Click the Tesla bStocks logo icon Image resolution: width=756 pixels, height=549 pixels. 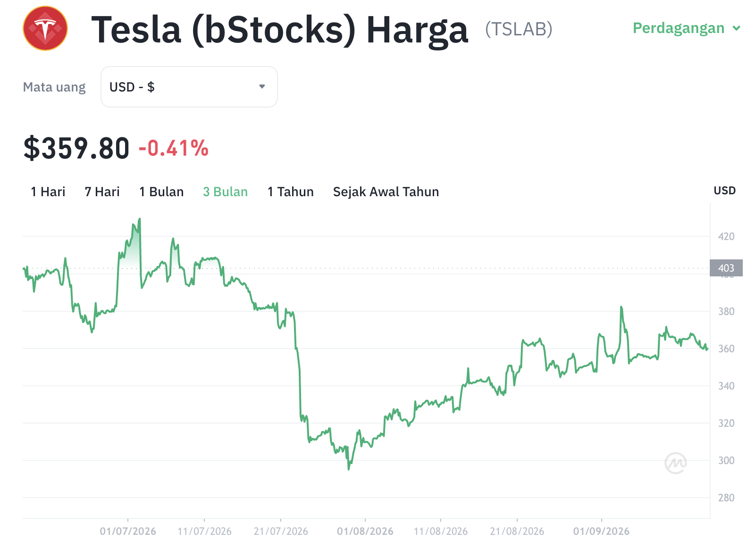pos(45,28)
